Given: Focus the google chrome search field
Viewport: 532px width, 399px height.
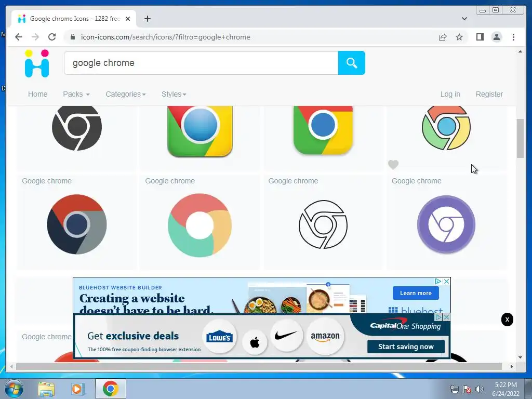Looking at the screenshot, I should tap(201, 63).
